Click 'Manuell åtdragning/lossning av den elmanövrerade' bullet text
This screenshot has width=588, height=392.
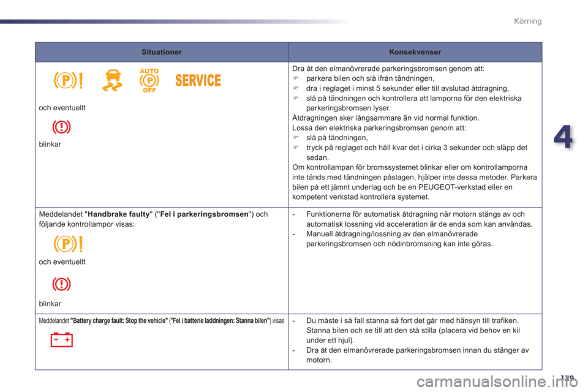click(392, 234)
